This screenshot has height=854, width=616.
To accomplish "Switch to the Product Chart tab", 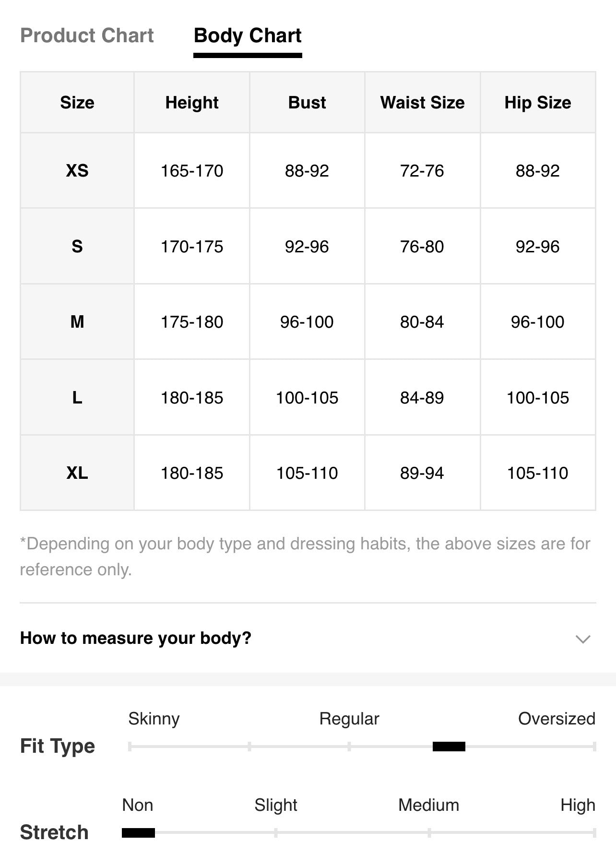I will [87, 36].
